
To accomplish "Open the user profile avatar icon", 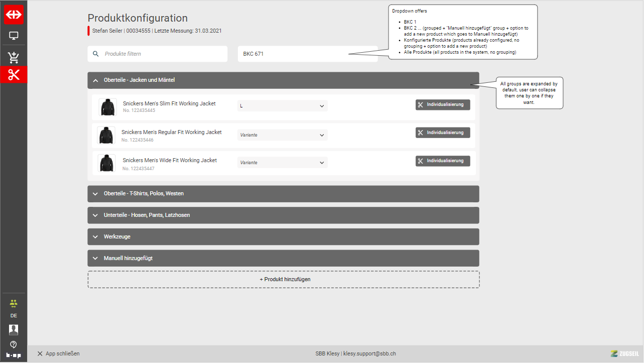I will pos(14,329).
